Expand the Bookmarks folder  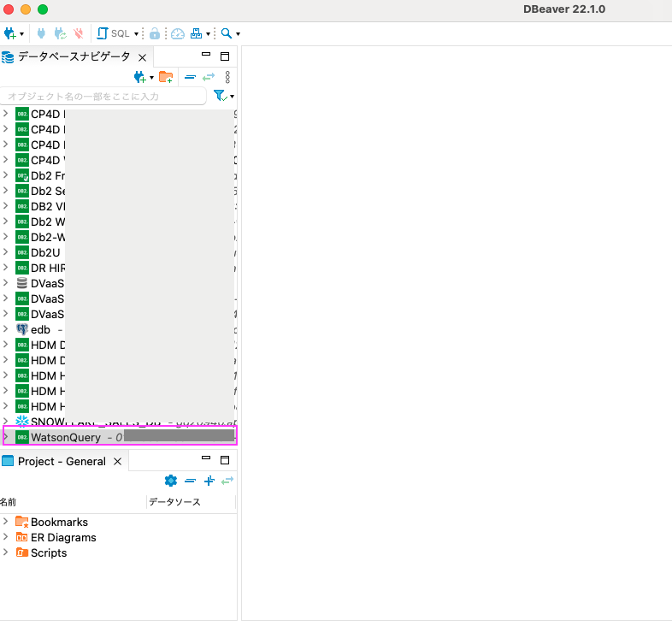[5, 522]
